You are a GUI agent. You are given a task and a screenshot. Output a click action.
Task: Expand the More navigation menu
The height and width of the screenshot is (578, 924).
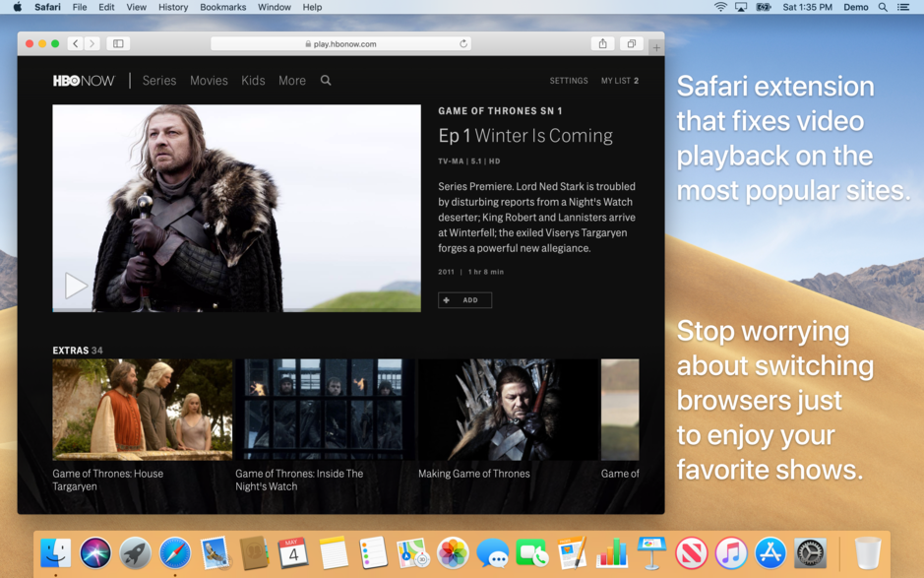pyautogui.click(x=292, y=80)
